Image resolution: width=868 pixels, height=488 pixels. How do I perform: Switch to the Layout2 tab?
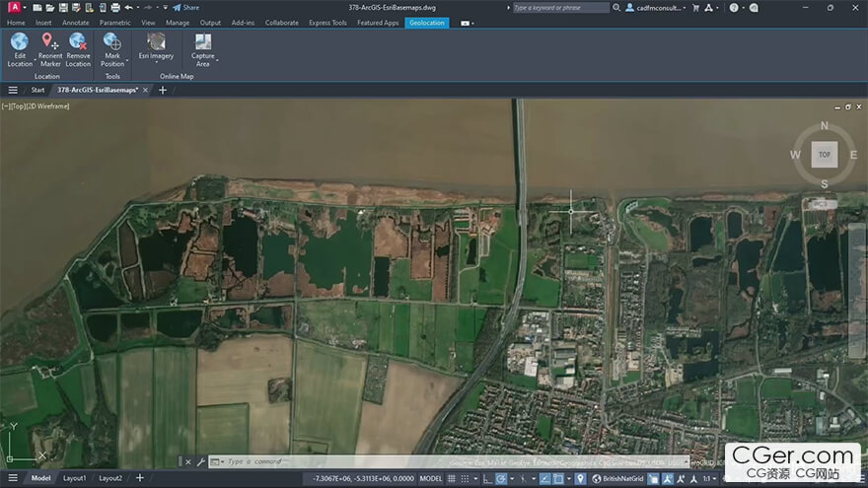[x=110, y=478]
